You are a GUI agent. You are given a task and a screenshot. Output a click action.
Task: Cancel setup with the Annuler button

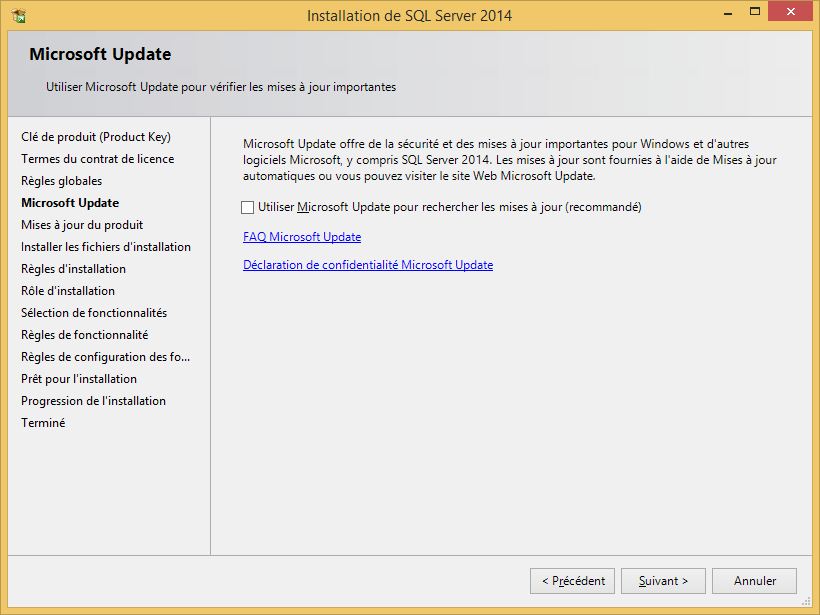click(754, 581)
